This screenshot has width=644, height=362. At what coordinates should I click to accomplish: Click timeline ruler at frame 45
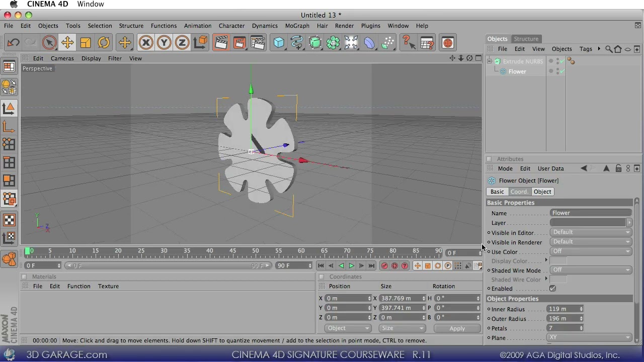(232, 251)
